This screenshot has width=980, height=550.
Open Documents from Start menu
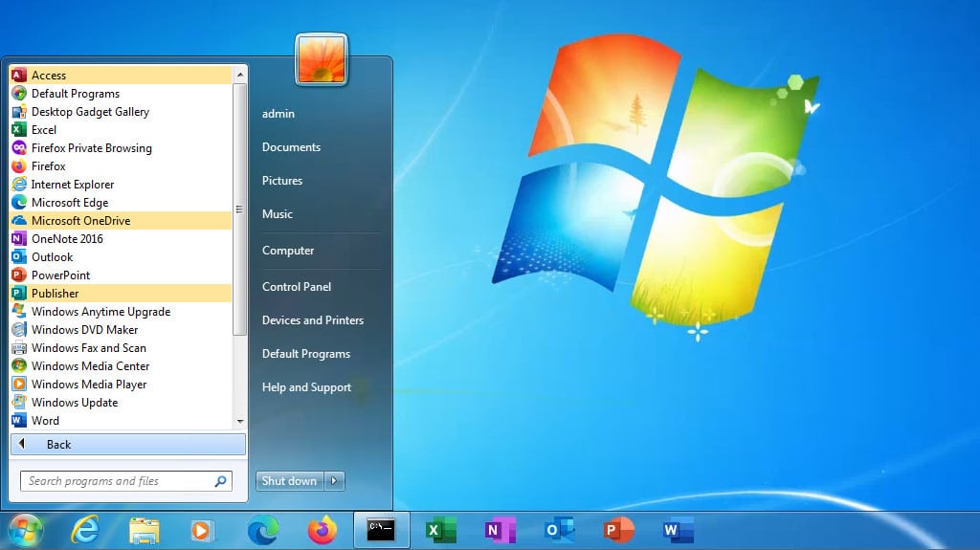(291, 147)
